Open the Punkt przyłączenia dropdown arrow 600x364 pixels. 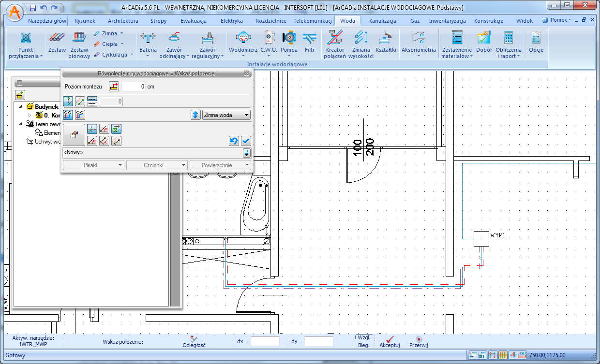pyautogui.click(x=41, y=57)
